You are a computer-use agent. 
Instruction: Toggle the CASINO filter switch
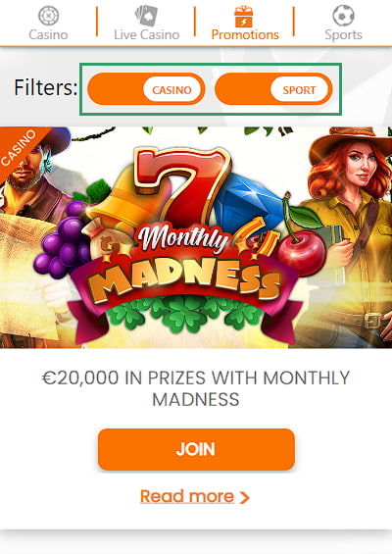146,89
